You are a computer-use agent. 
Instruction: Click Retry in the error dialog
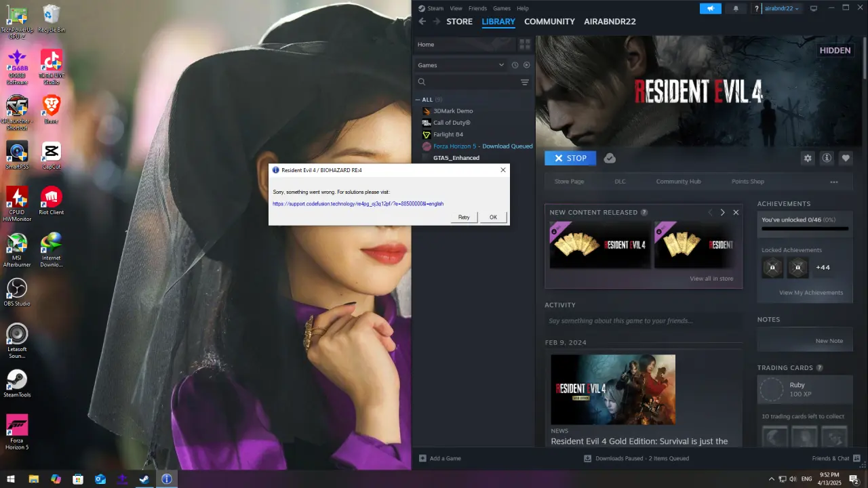464,217
